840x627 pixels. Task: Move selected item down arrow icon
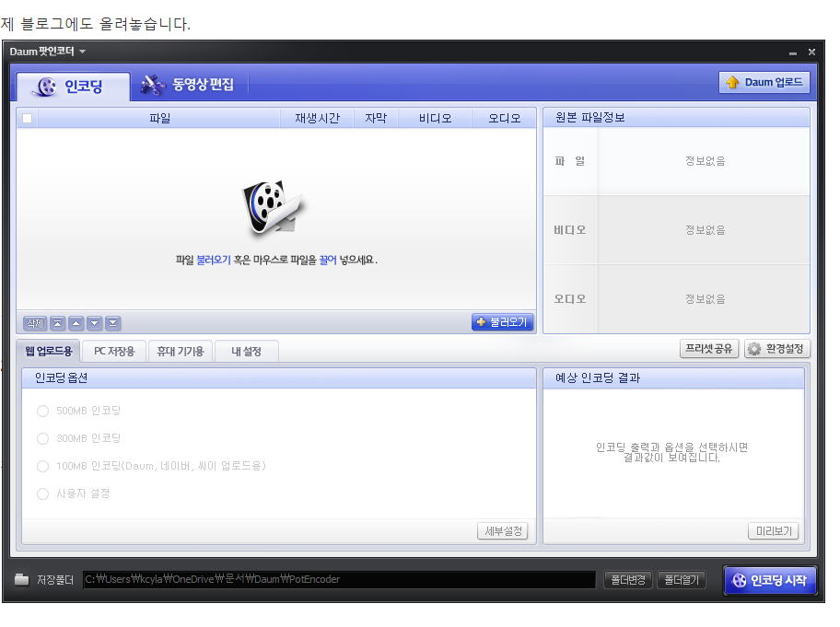point(94,323)
